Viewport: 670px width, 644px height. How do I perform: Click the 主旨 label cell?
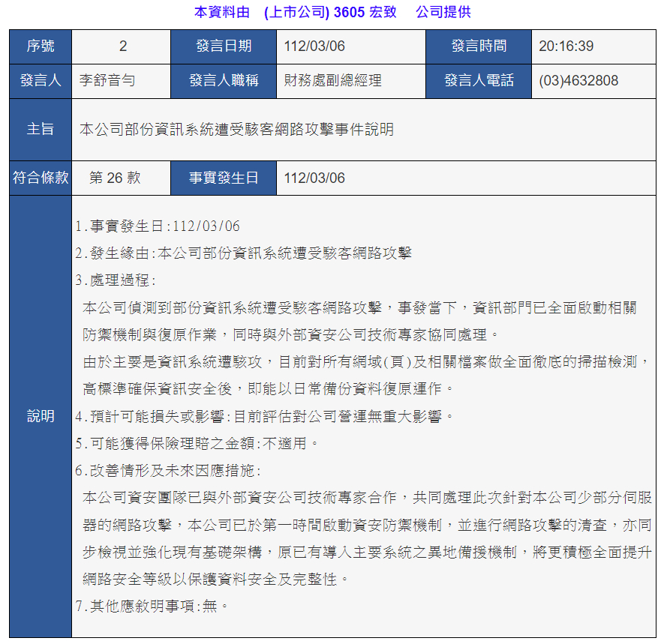click(x=41, y=129)
